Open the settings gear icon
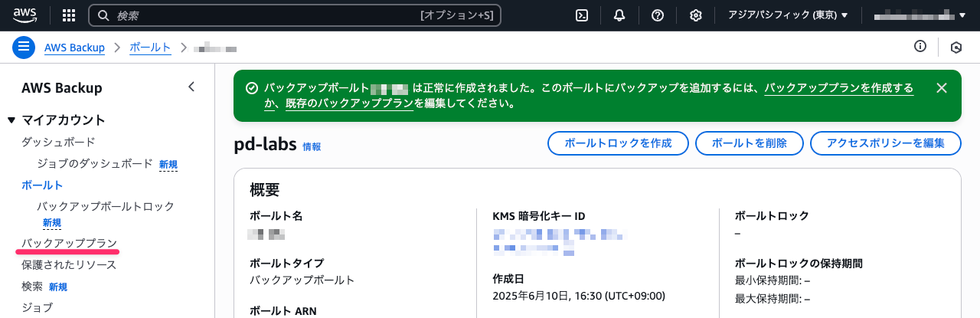Screen dimensions: 980x318 (x=695, y=15)
